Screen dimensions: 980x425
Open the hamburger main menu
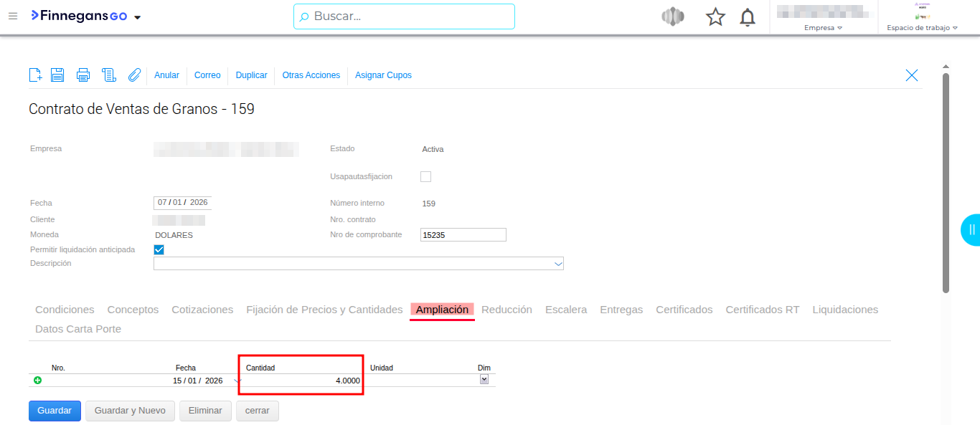coord(12,16)
